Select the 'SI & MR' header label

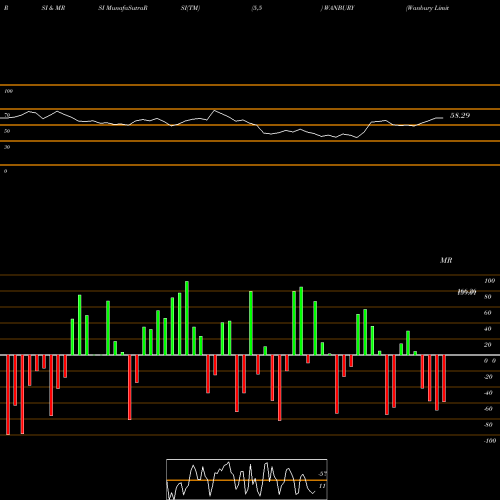point(53,8)
